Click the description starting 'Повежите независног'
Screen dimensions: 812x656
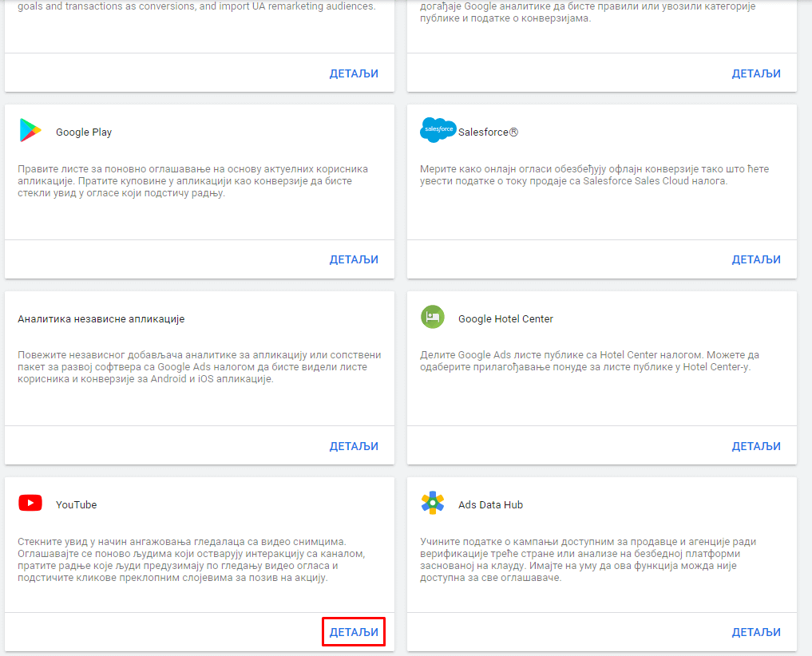[200, 366]
